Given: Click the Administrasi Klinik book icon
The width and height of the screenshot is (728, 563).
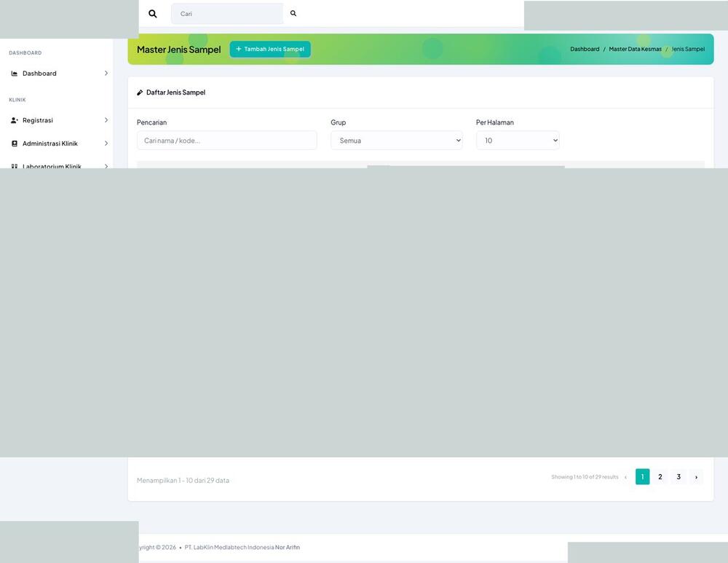Looking at the screenshot, I should 15,143.
